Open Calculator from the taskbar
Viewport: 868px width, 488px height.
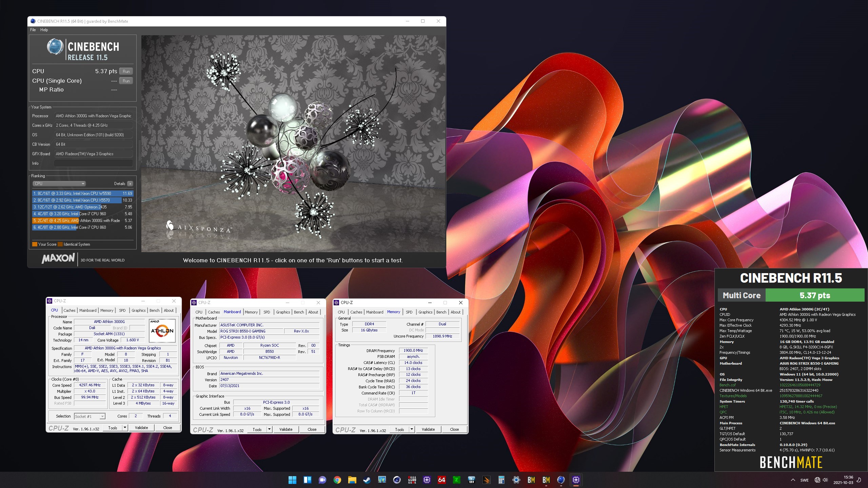click(x=501, y=480)
